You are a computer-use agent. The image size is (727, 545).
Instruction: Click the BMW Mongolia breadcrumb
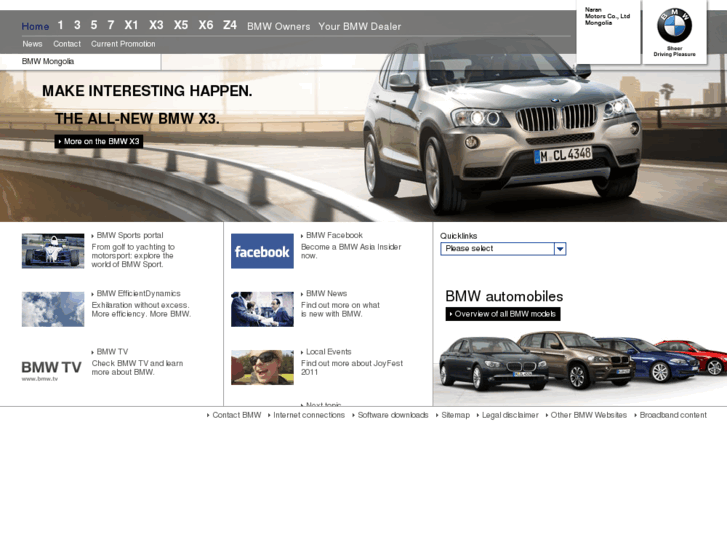pyautogui.click(x=48, y=62)
